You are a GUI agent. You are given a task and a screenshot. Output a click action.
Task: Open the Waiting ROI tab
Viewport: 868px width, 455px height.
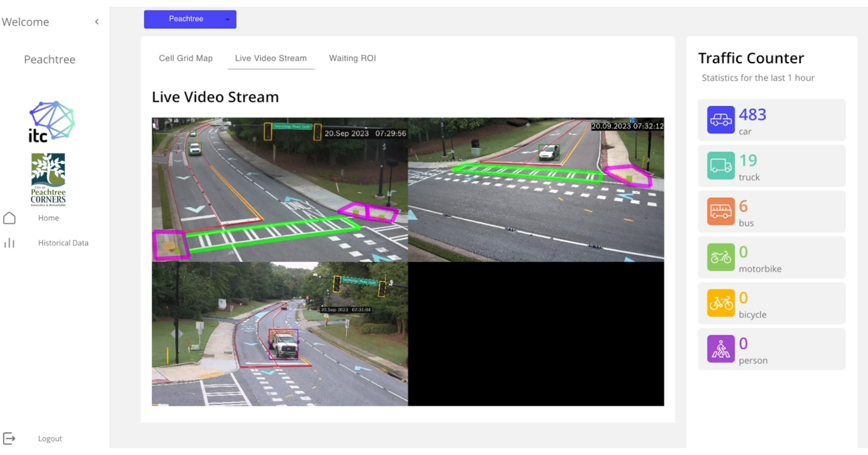352,58
